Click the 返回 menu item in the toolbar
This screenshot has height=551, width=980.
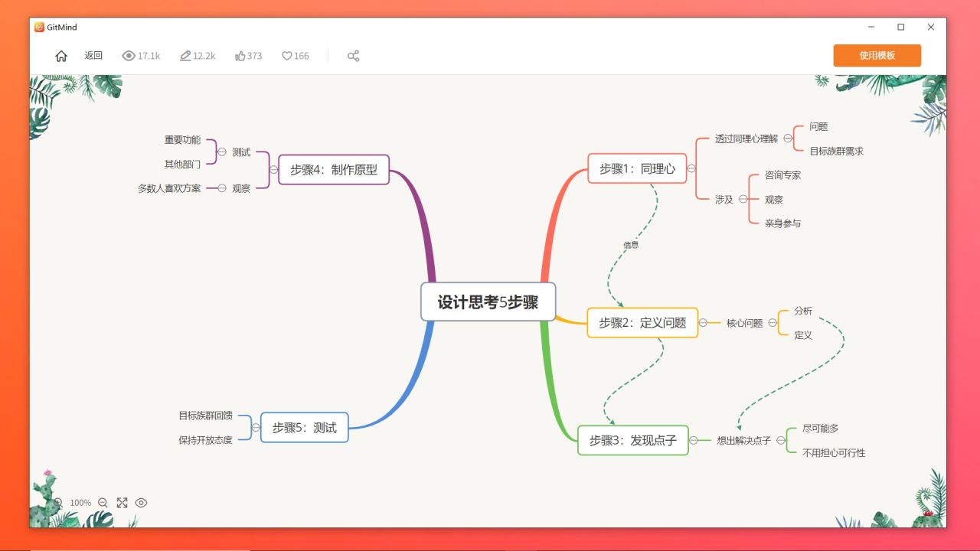coord(93,55)
